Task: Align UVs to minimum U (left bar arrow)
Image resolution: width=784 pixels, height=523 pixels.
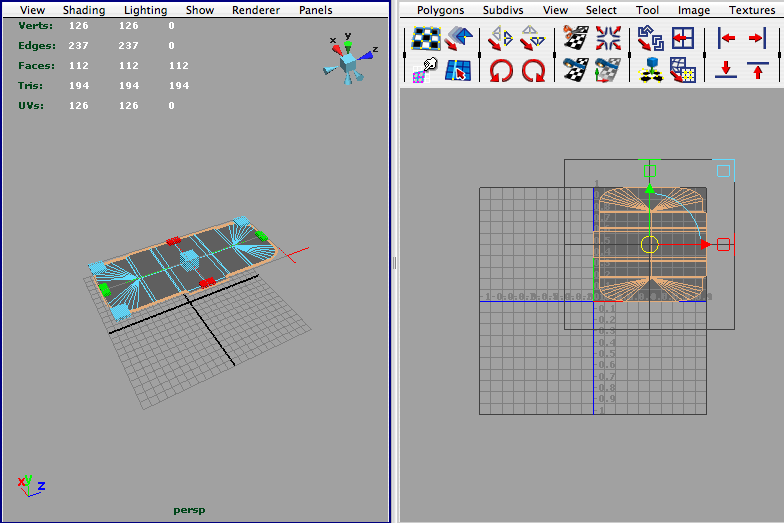Action: [726, 38]
